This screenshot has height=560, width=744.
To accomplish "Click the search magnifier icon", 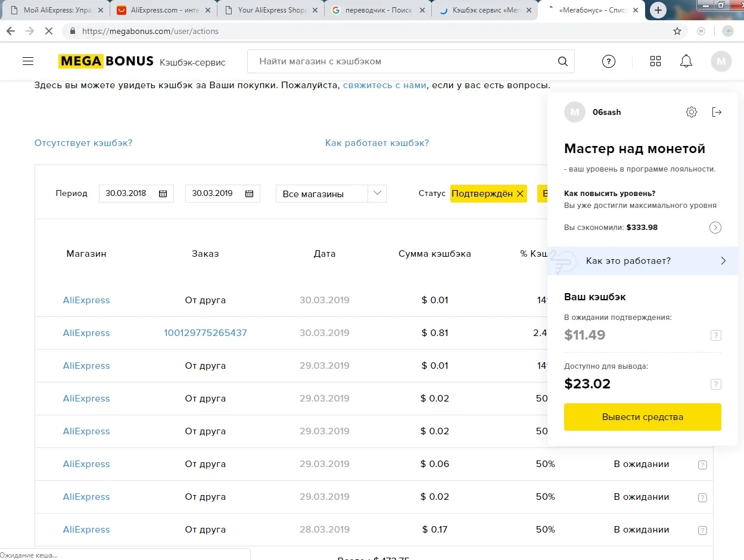I will click(x=562, y=61).
